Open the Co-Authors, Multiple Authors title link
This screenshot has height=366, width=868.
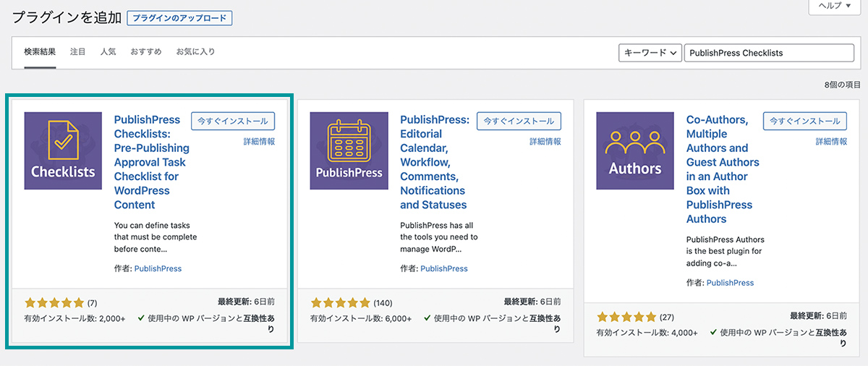point(723,169)
